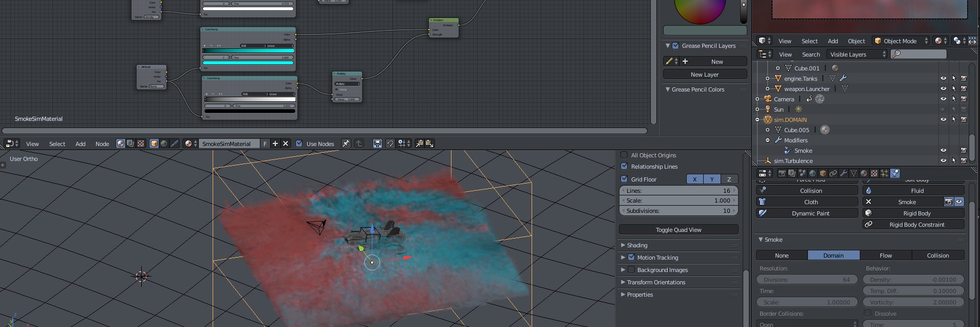Open the Material sphere properties tab
This screenshot has height=327, width=980.
864,173
